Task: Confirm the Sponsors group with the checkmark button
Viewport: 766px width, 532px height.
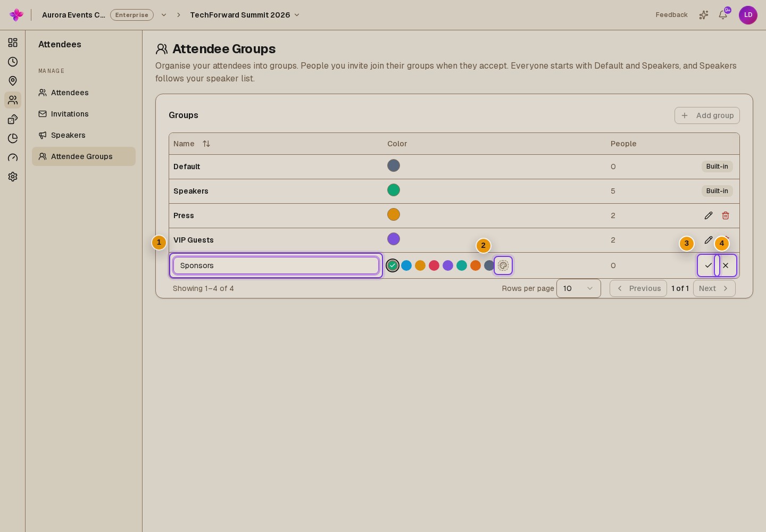Action: [709, 265]
